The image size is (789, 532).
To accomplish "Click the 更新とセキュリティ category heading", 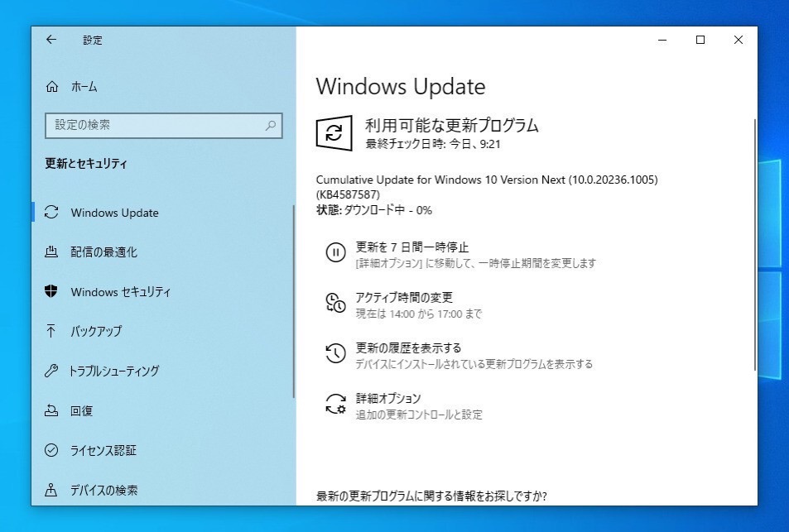I will [86, 164].
